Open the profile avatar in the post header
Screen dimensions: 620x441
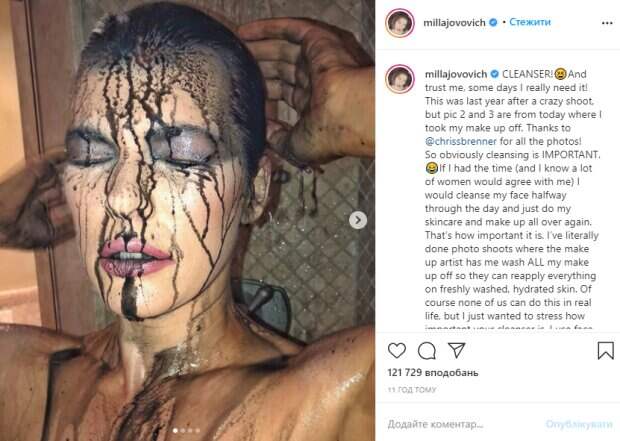[x=401, y=21]
